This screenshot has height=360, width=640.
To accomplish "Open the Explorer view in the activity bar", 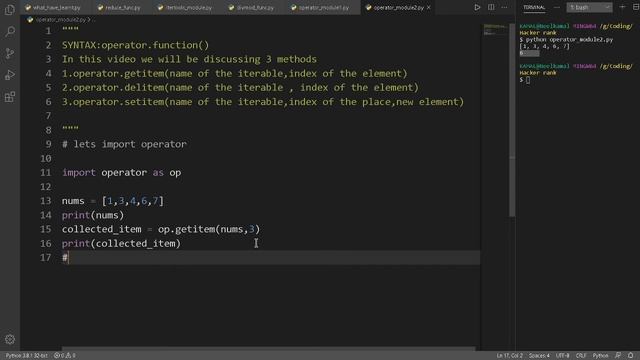I will click(10, 10).
